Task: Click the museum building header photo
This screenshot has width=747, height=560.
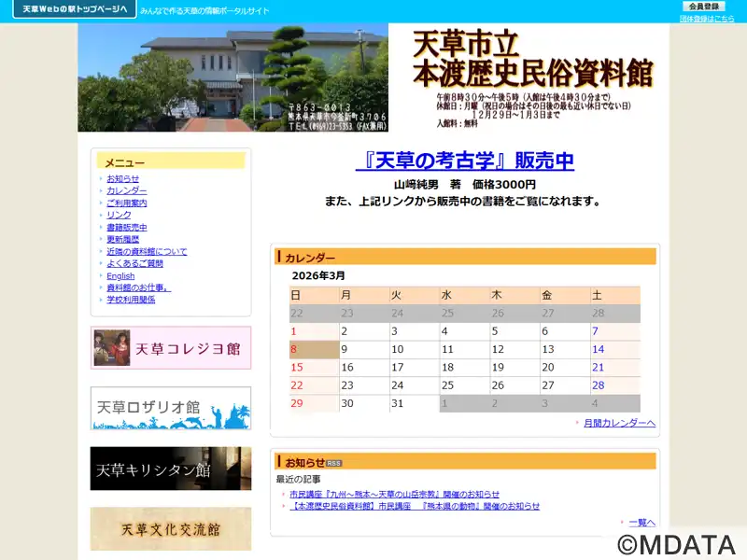Action: [233, 77]
